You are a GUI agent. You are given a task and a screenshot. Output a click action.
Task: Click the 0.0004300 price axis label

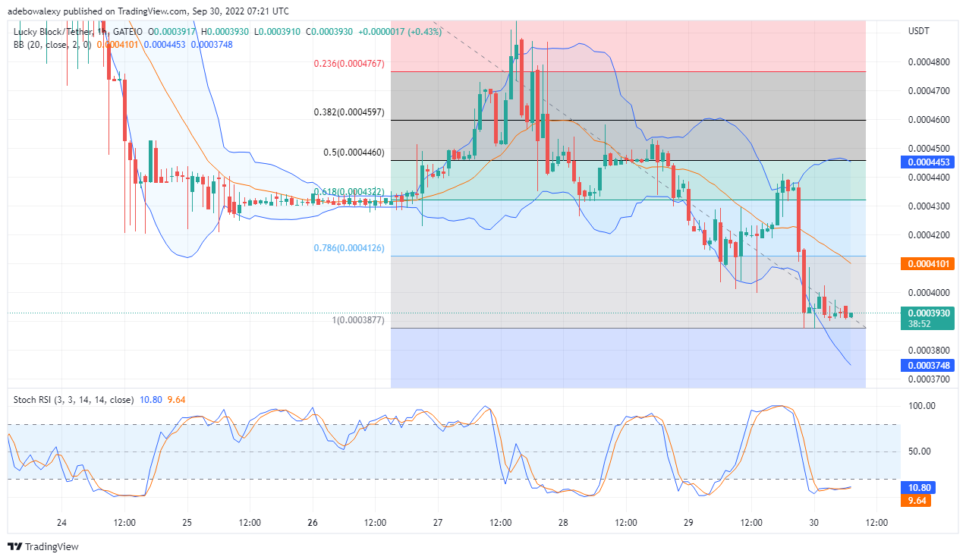929,206
